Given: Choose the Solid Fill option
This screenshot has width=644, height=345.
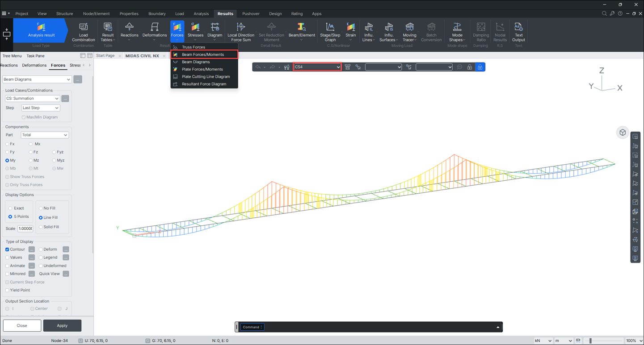Looking at the screenshot, I should tap(41, 227).
